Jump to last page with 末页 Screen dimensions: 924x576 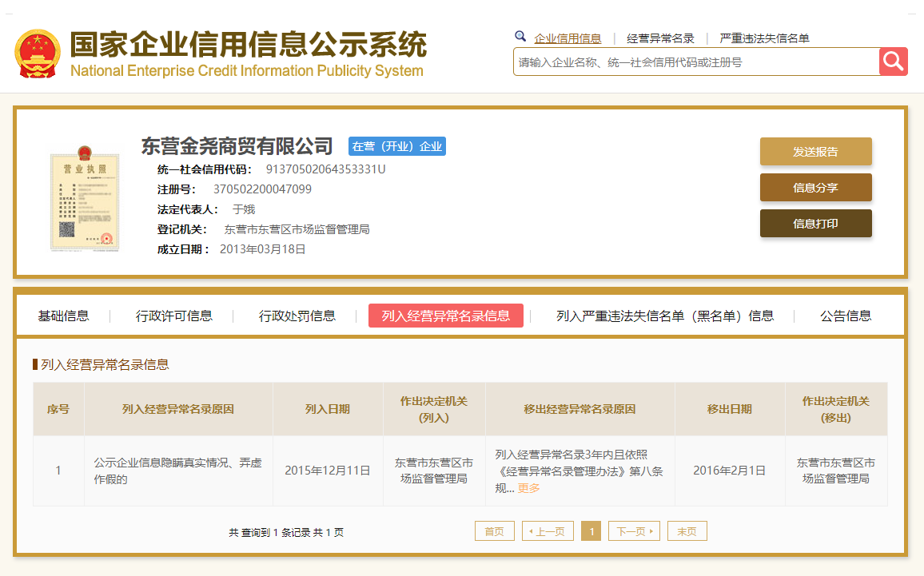pyautogui.click(x=687, y=531)
